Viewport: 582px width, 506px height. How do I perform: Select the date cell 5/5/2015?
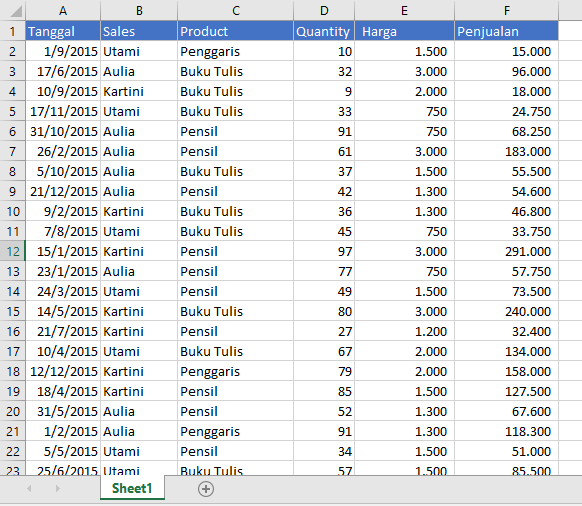click(x=63, y=451)
